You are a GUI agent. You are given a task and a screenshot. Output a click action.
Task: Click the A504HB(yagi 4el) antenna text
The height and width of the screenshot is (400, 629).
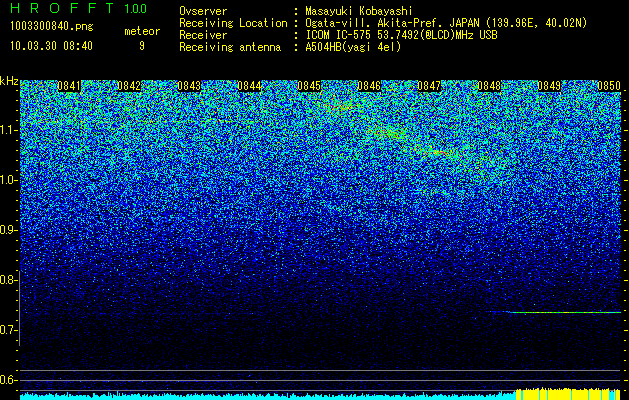click(x=353, y=47)
